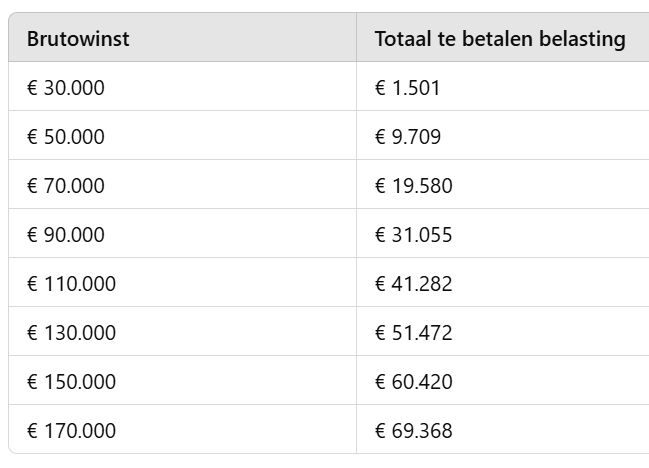Click the euro sign before 170.000

32,431
